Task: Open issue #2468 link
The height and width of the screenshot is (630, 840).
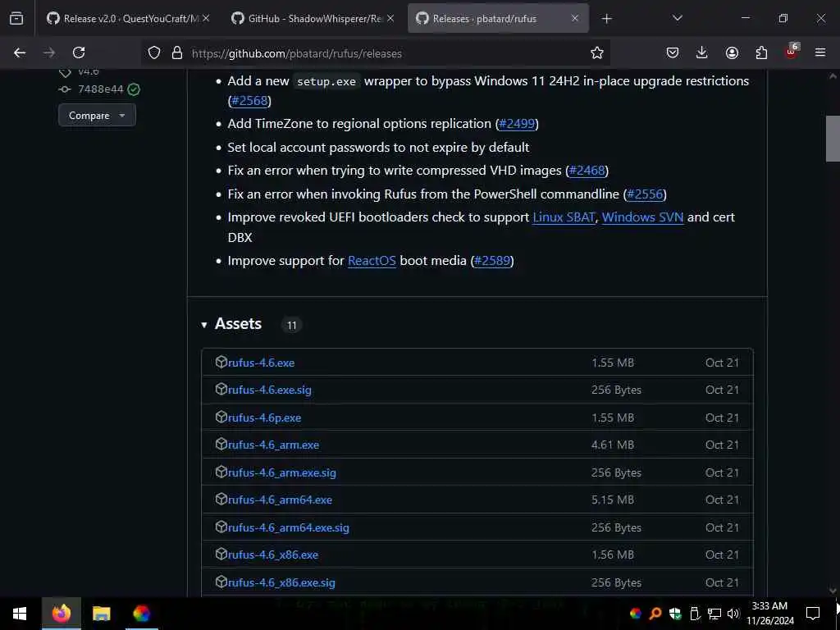Action: click(587, 171)
